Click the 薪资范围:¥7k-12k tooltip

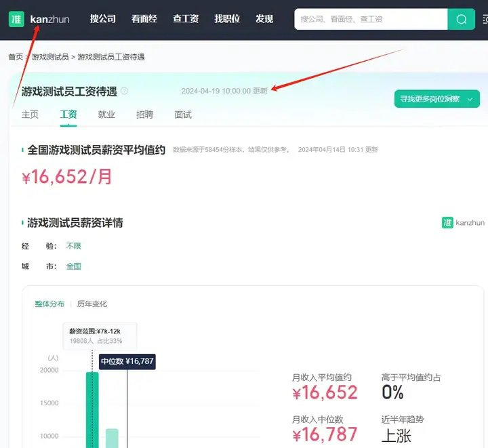click(x=100, y=336)
